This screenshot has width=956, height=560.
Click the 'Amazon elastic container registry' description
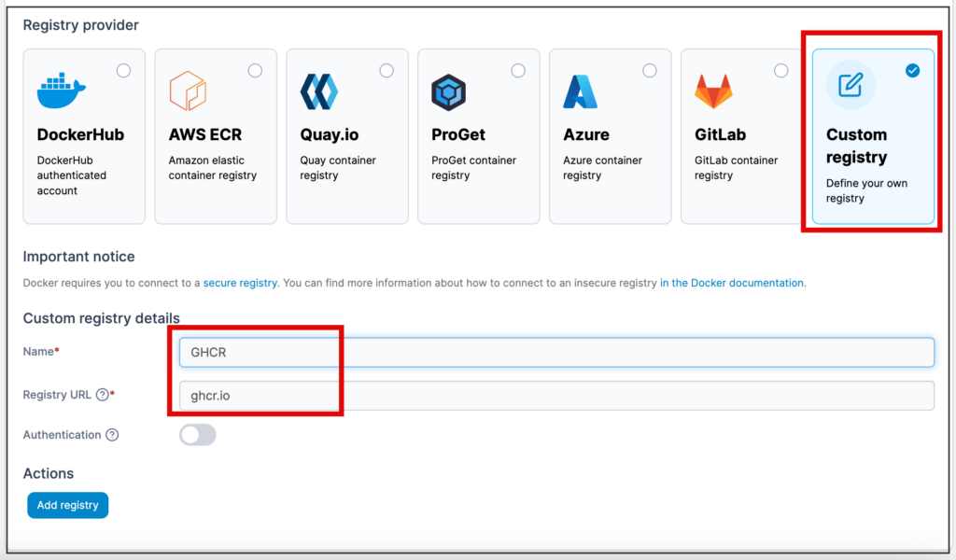coord(213,168)
